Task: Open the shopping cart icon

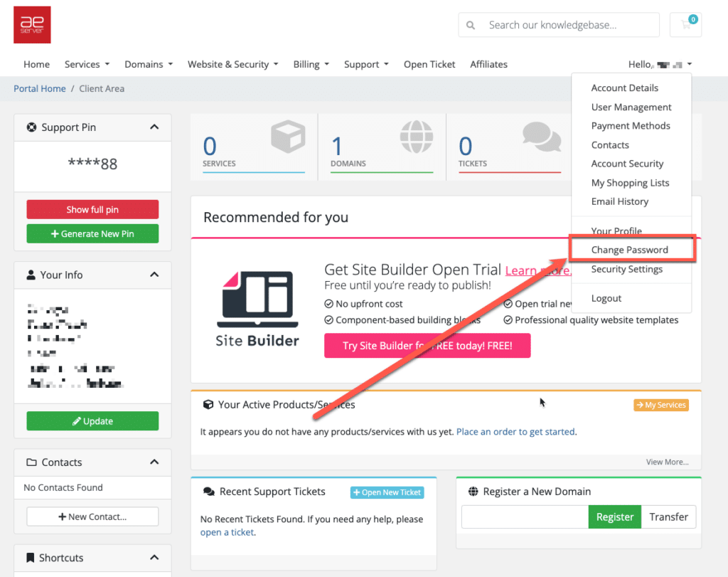Action: click(x=686, y=25)
